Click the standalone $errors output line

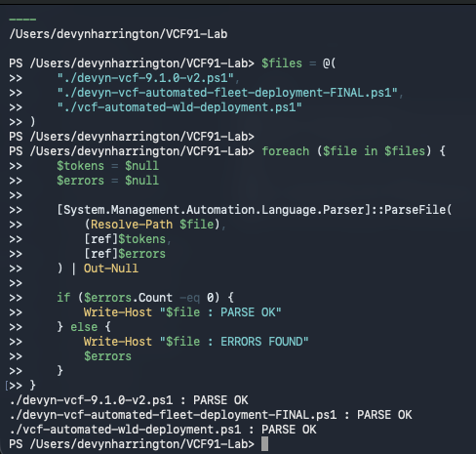point(107,356)
